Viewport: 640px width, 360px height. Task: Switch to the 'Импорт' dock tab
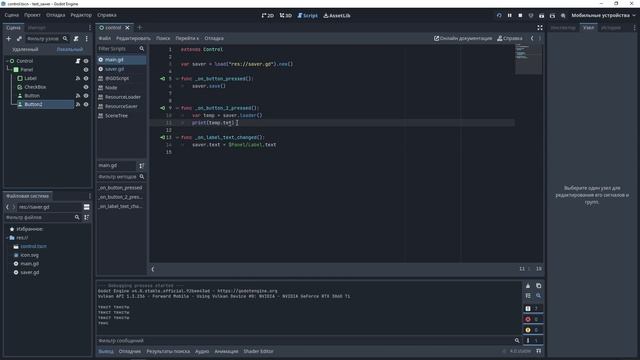[x=37, y=28]
